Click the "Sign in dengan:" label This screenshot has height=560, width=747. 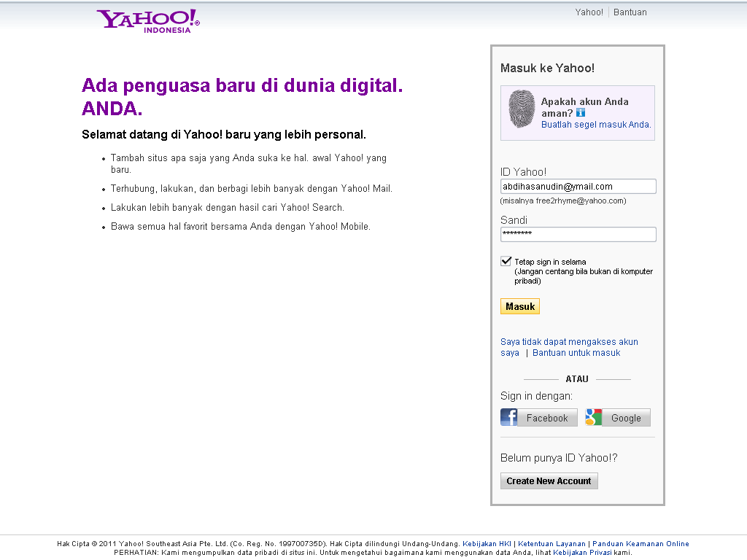(536, 396)
